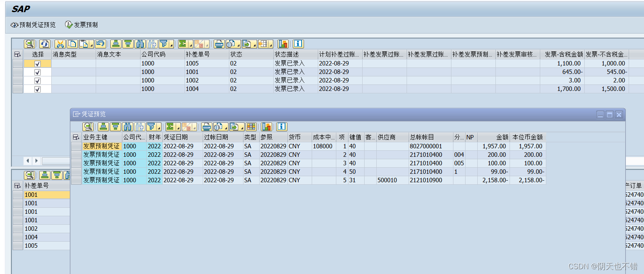Viewport: 644px width, 274px height.
Task: Click scroll-left arrow under main list
Action: pos(27,161)
